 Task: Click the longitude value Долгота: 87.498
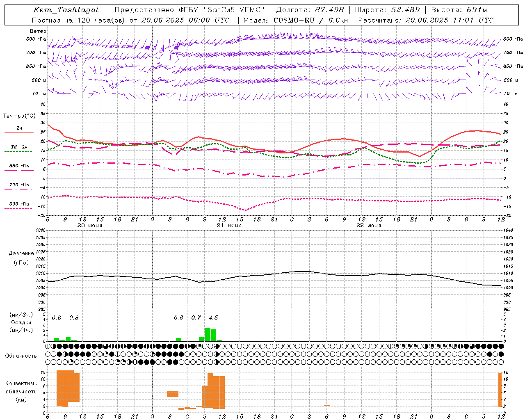[x=310, y=10]
